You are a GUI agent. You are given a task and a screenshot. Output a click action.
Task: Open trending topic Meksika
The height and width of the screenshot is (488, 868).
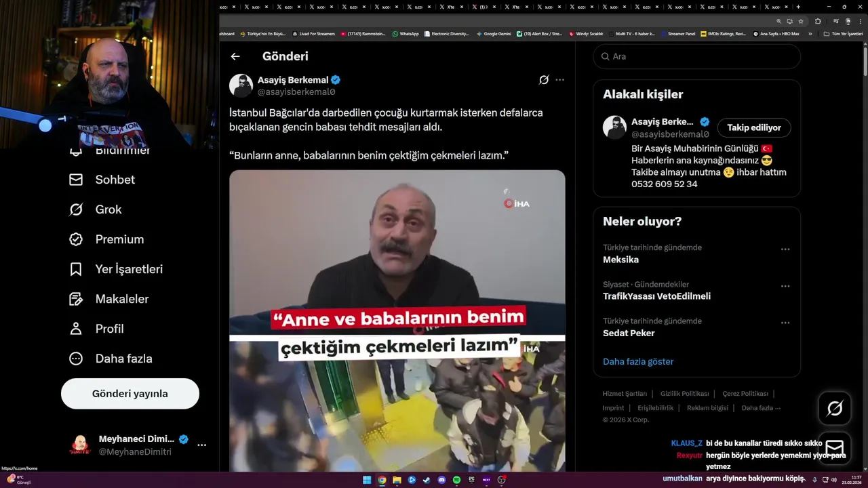point(620,260)
